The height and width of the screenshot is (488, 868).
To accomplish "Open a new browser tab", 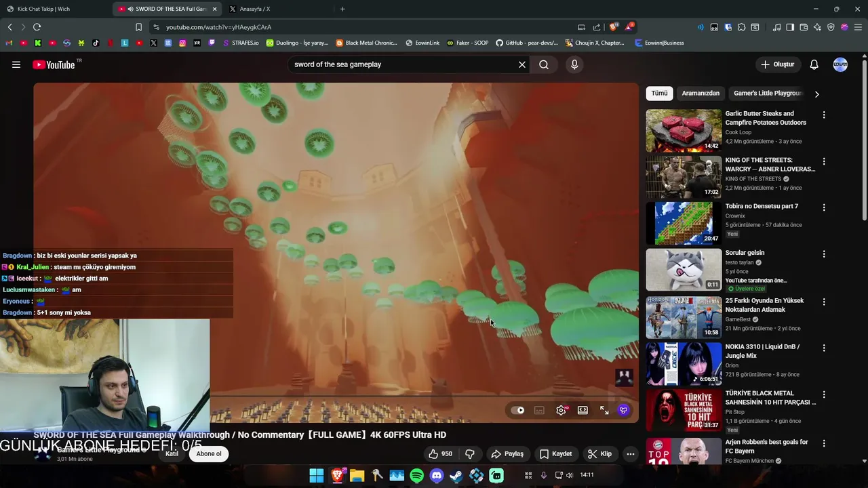I will [342, 9].
